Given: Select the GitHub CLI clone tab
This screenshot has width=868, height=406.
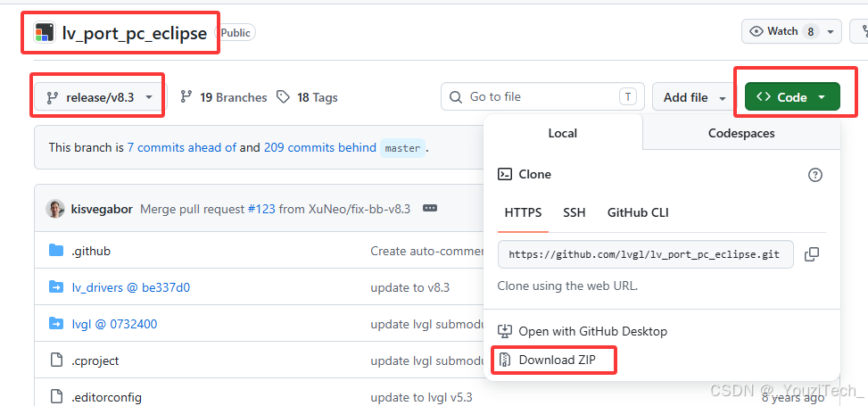Looking at the screenshot, I should point(638,212).
